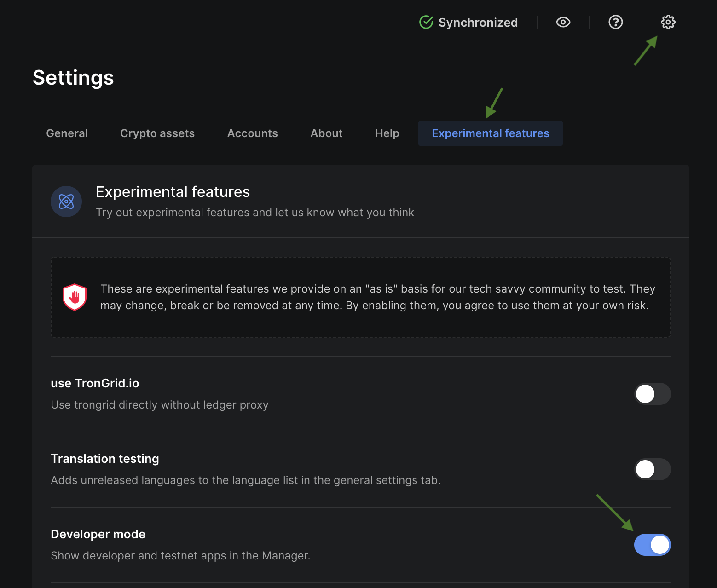Open the help question mark icon
The width and height of the screenshot is (717, 588).
pyautogui.click(x=615, y=22)
